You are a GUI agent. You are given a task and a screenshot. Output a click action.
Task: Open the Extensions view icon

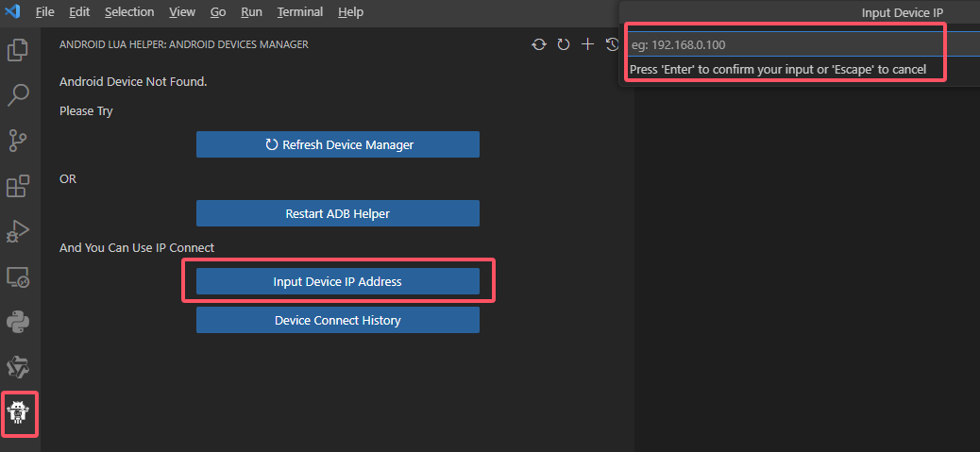tap(18, 186)
